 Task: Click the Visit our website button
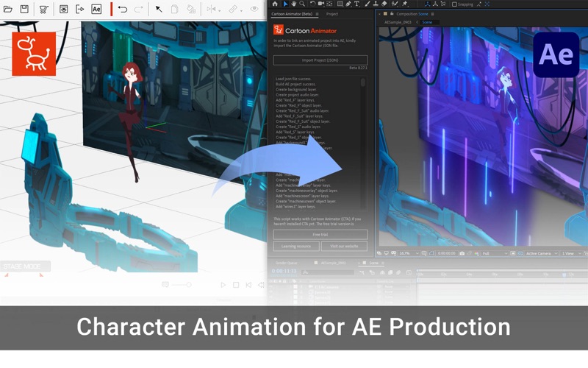coord(344,246)
